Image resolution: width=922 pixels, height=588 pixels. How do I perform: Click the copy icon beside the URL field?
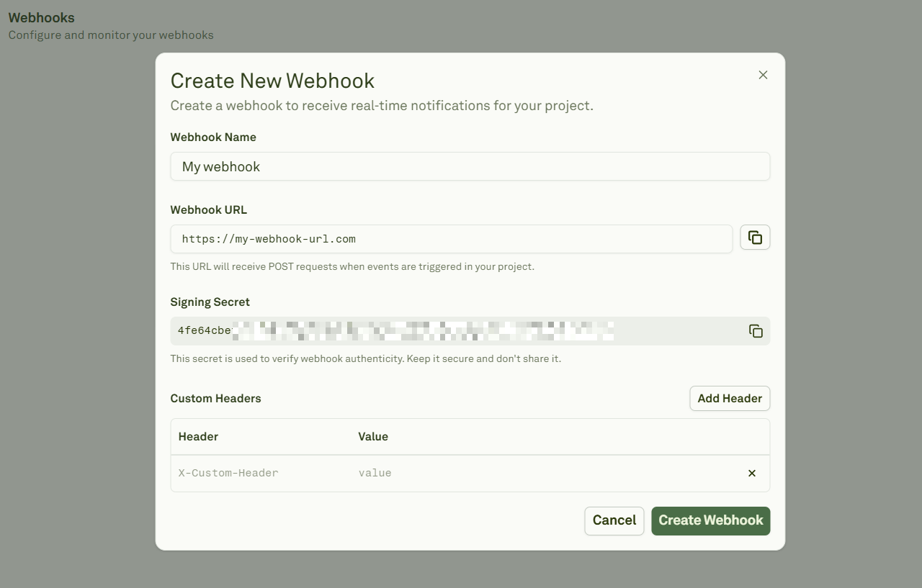click(x=755, y=237)
